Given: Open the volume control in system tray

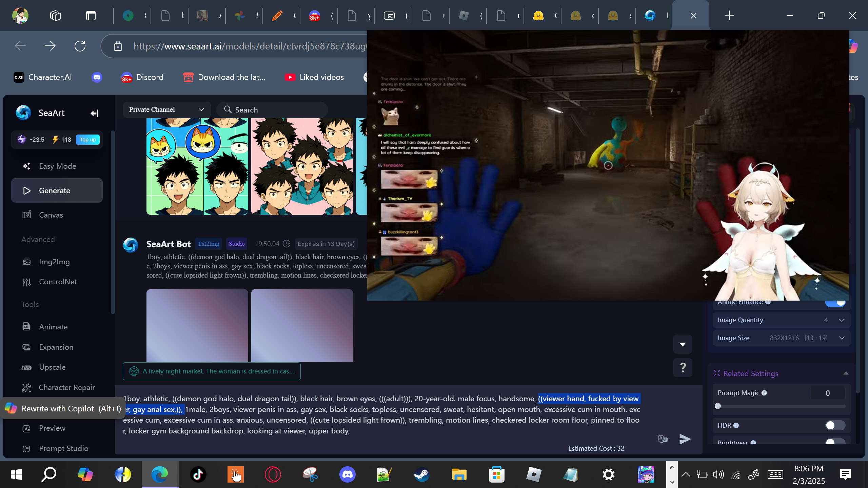Looking at the screenshot, I should click(718, 474).
